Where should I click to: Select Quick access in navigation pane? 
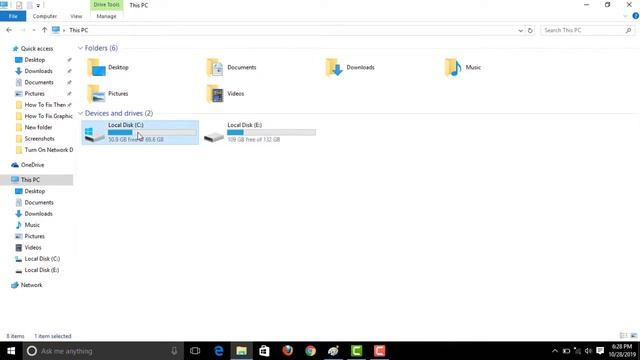pyautogui.click(x=37, y=49)
